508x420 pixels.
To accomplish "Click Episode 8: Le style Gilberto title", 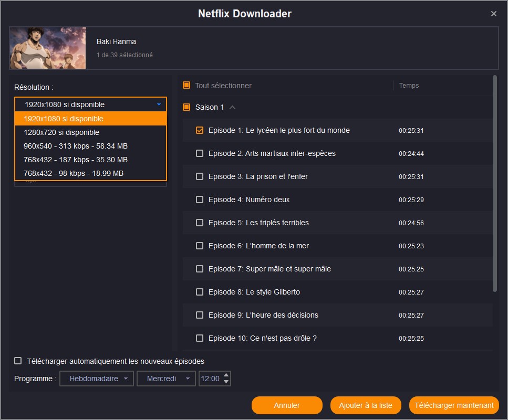I will click(x=254, y=292).
